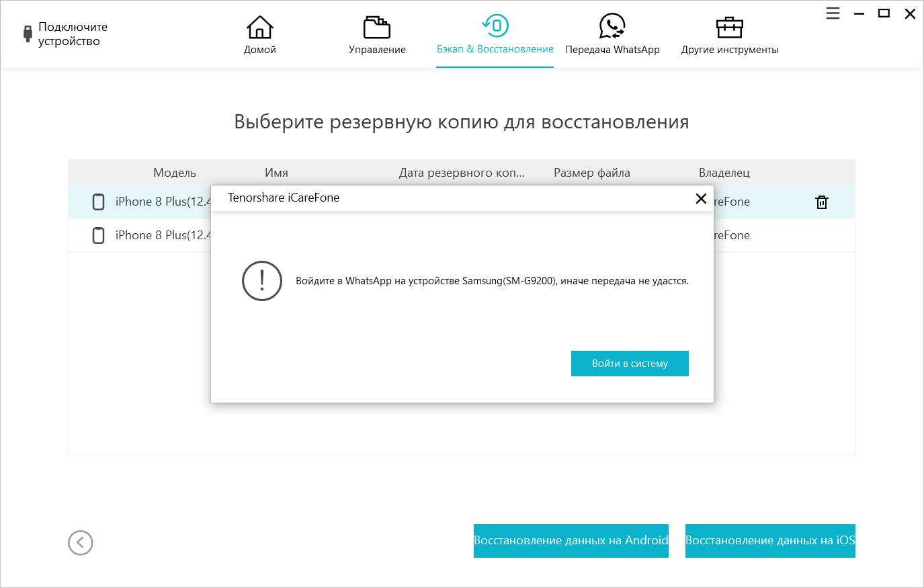Close the Tenorshare iCareFone dialog

point(701,198)
